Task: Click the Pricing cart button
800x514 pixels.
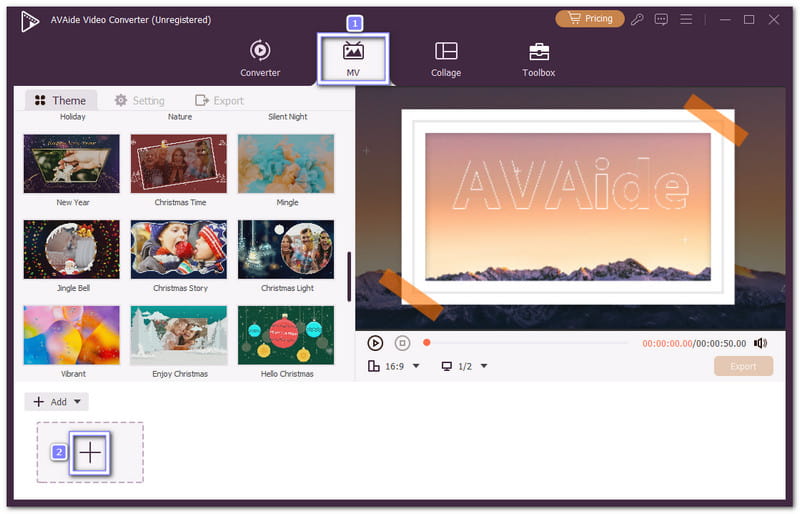Action: pos(590,19)
